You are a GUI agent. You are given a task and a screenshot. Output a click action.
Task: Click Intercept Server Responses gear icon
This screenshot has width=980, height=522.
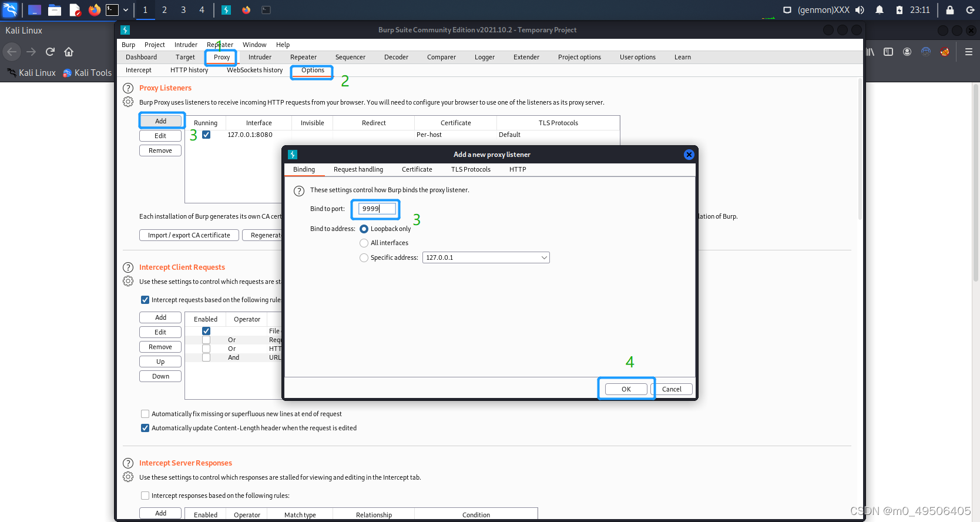click(x=128, y=477)
